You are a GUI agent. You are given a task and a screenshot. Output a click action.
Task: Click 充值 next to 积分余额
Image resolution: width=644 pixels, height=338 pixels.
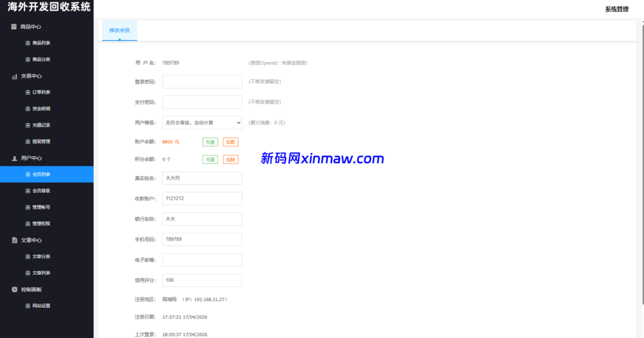210,160
